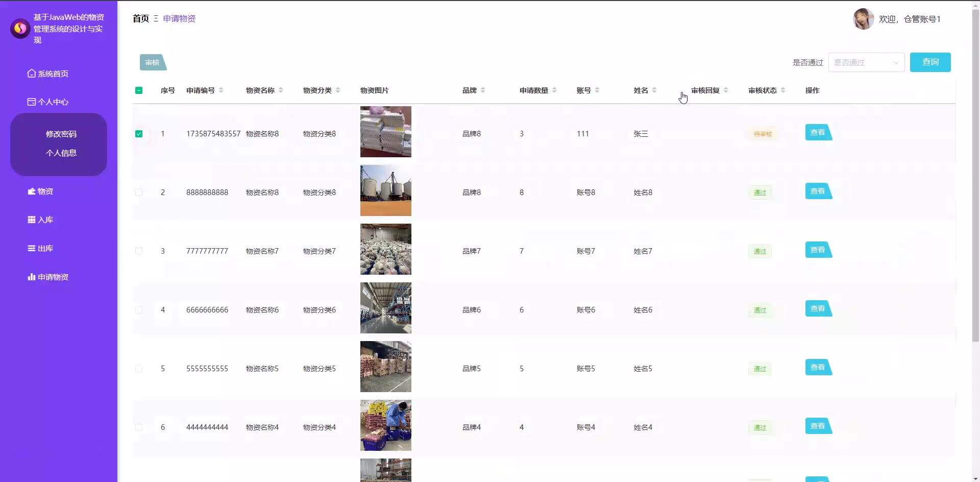
Task: Sort by 审核状态 column arrows
Action: [x=783, y=90]
